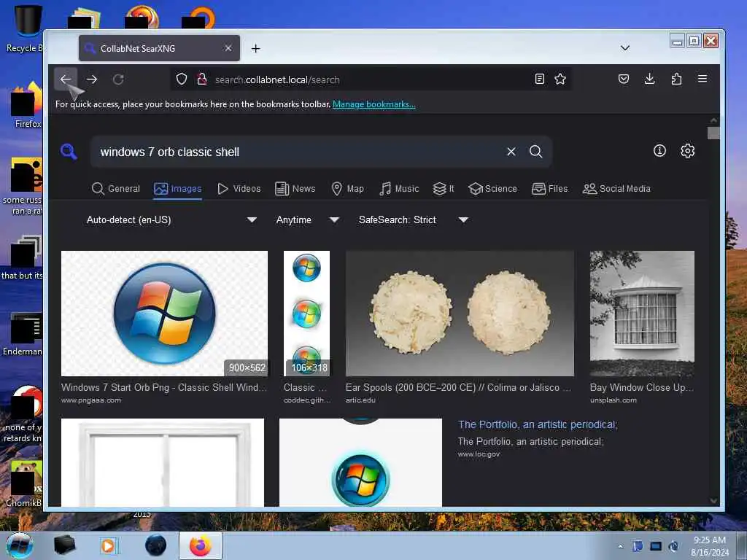Click the unsplash.com source text
747x560 pixels.
point(613,400)
